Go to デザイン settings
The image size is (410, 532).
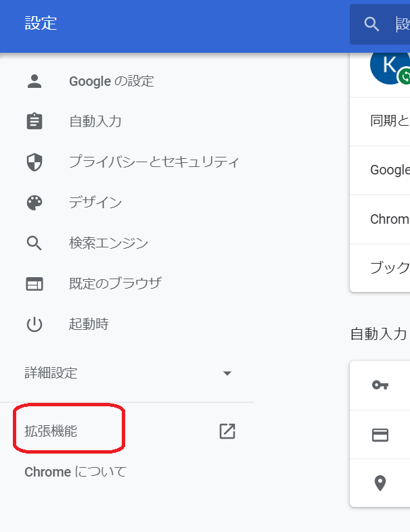pyautogui.click(x=95, y=203)
